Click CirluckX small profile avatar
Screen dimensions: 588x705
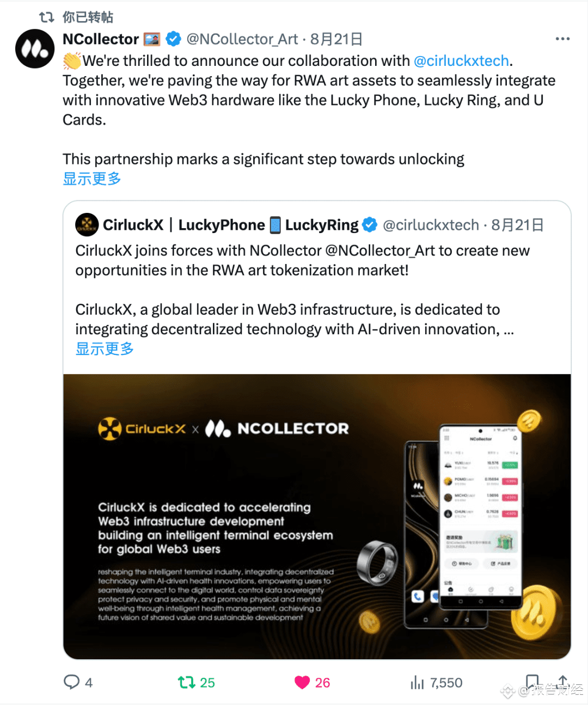coord(87,225)
